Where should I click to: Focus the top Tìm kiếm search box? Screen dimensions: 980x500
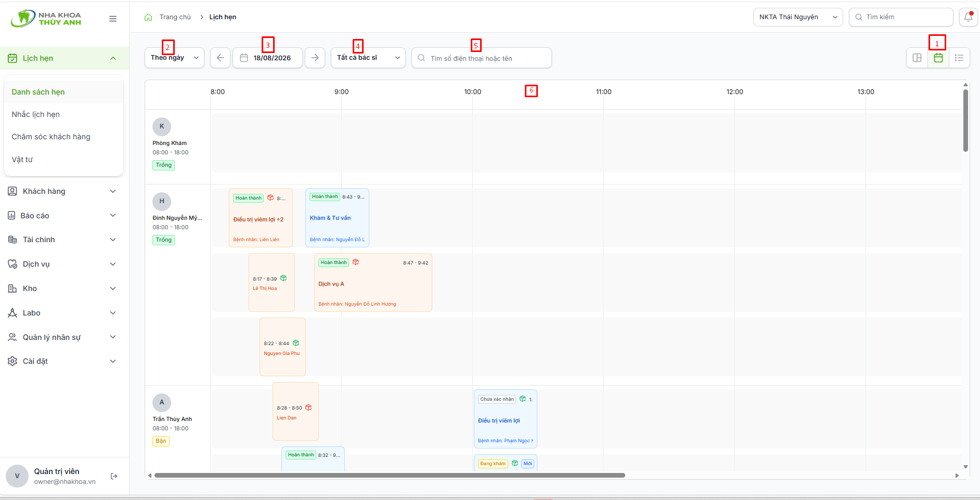tap(901, 17)
